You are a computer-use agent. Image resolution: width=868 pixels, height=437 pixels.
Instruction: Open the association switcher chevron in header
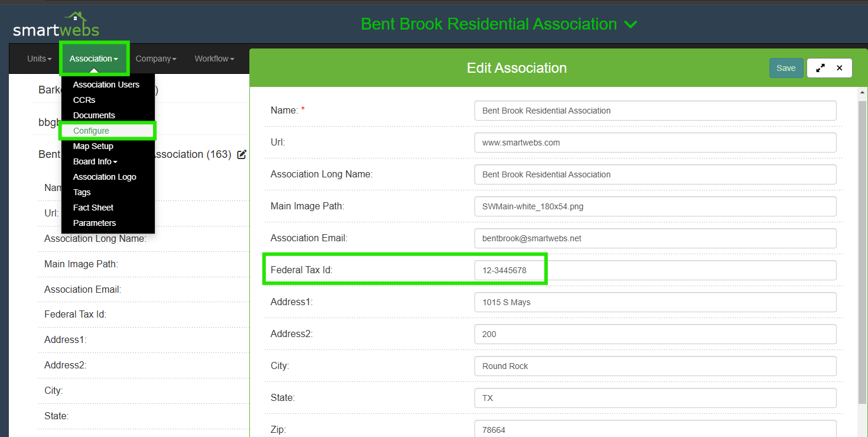click(630, 25)
